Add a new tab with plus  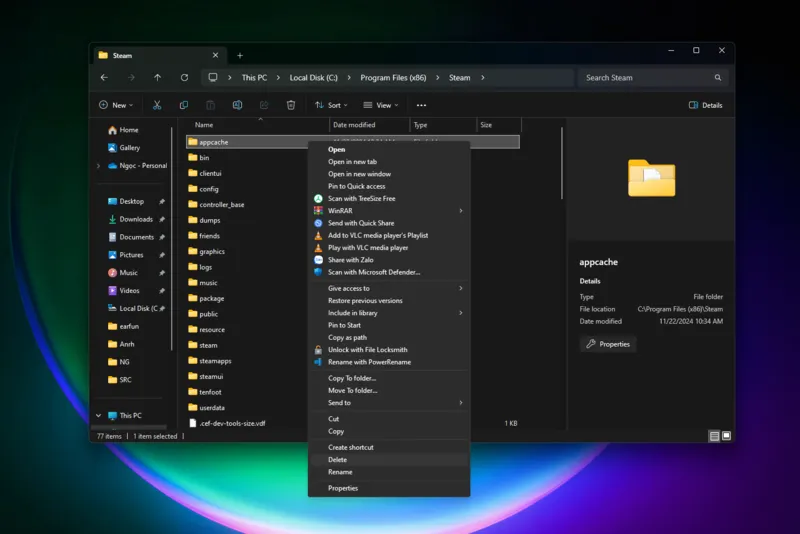coord(240,55)
